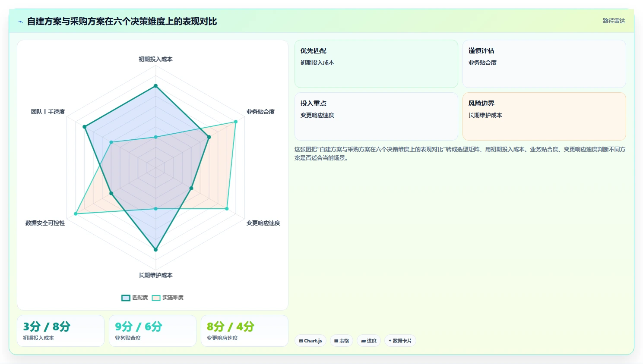
Task: Click the 路径雷达 tag in the header
Action: pos(614,21)
